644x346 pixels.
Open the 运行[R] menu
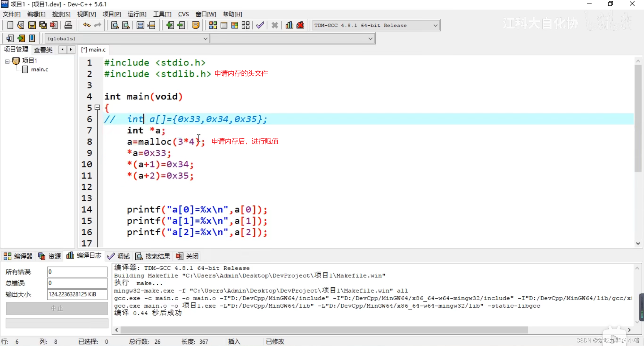[x=137, y=14]
